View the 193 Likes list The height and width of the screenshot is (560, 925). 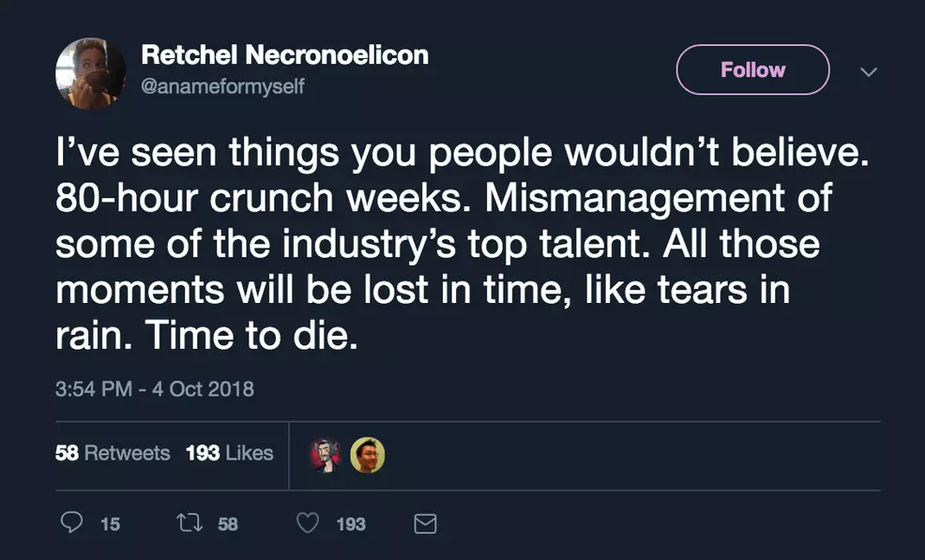229,453
